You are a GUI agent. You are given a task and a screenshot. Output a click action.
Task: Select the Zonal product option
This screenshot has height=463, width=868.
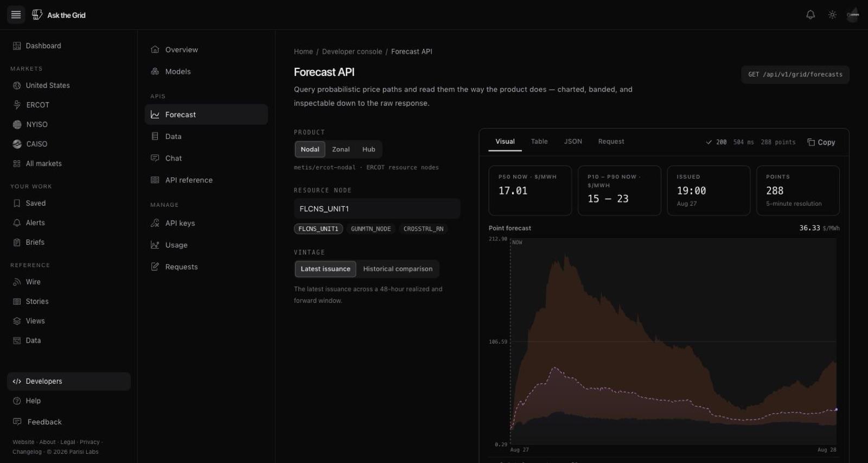tap(341, 149)
